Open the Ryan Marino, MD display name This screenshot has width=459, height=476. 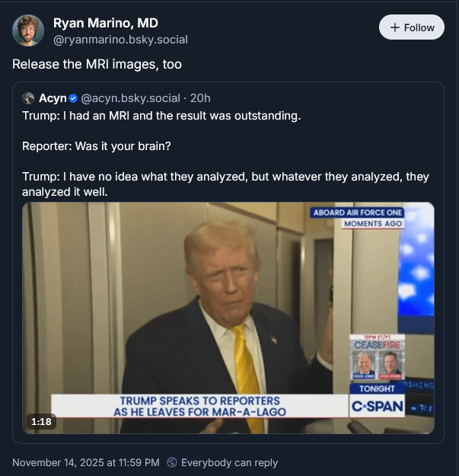(x=106, y=23)
